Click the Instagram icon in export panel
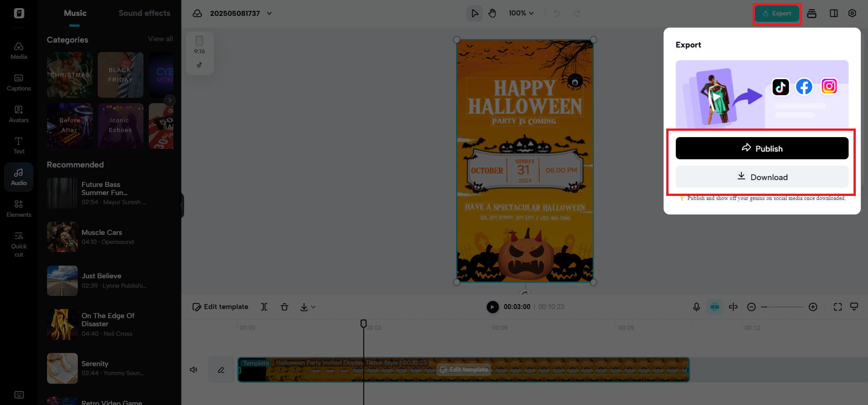 [x=829, y=86]
